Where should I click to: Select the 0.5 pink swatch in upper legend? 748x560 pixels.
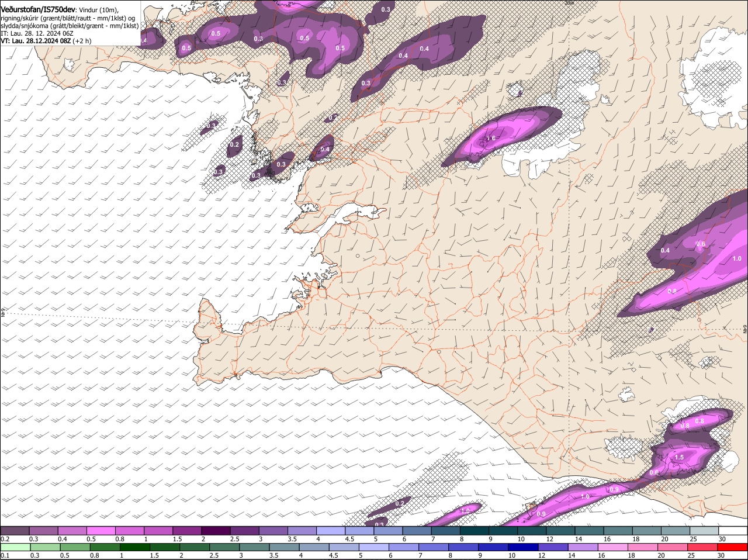click(x=101, y=530)
